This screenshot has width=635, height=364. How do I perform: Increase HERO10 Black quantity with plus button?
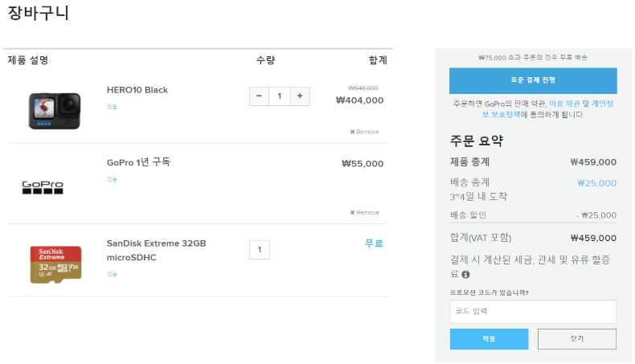point(300,96)
